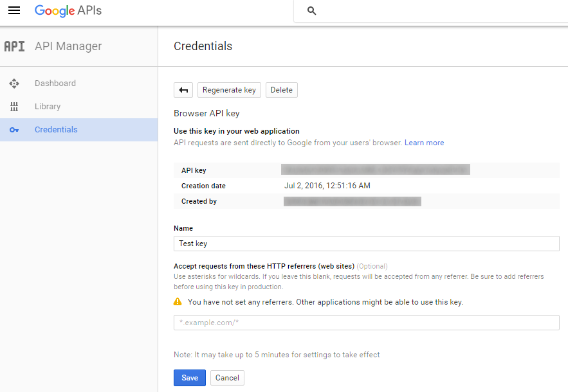Image resolution: width=568 pixels, height=392 pixels.
Task: Click the yellow referrer warning icon
Action: tap(178, 301)
